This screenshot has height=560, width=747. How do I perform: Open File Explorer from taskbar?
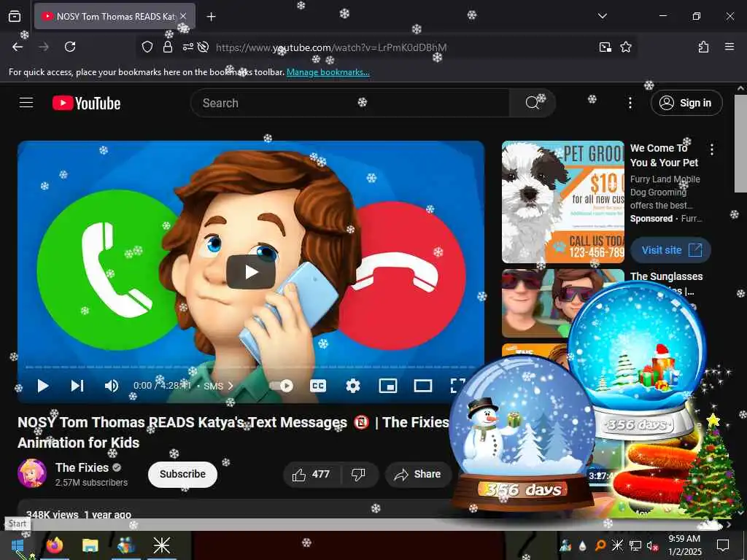point(90,545)
